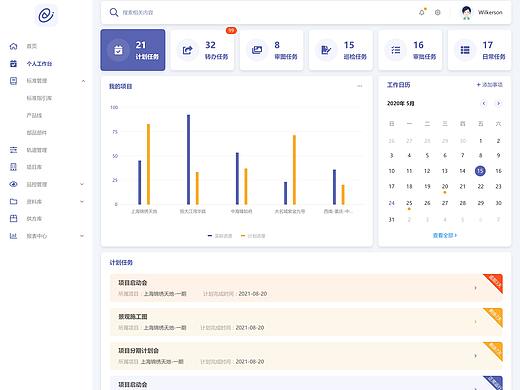
Task: Open notifications with the bell icon
Action: [422, 12]
